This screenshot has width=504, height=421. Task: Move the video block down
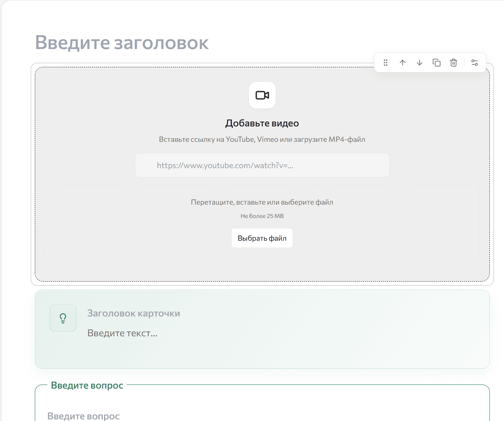pos(419,62)
